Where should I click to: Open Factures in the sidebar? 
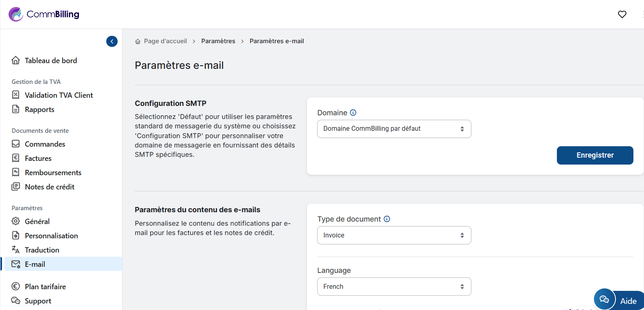38,158
